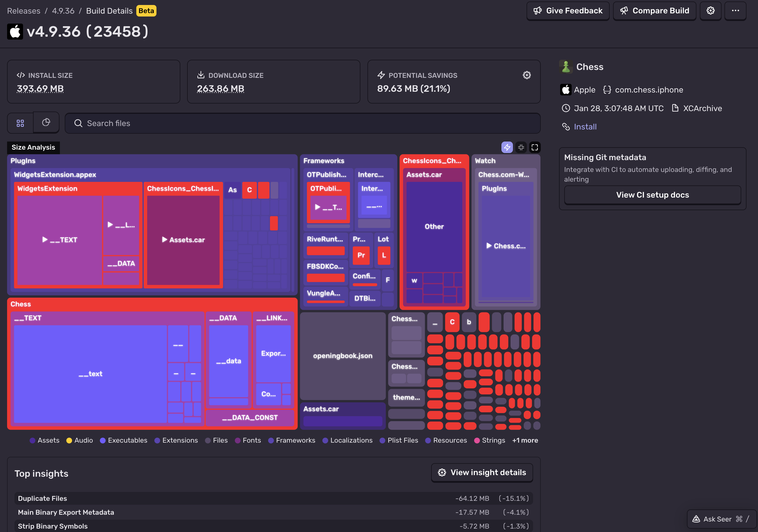Click the Search files field

[302, 123]
